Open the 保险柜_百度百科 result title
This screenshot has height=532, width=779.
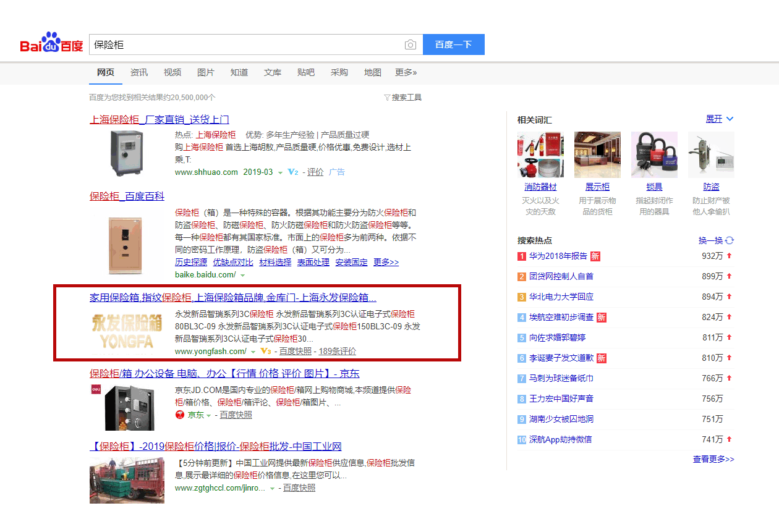click(x=127, y=196)
